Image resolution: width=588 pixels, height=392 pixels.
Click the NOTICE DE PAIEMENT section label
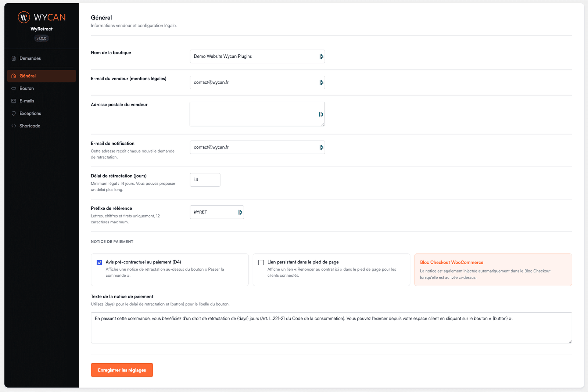[x=112, y=242]
